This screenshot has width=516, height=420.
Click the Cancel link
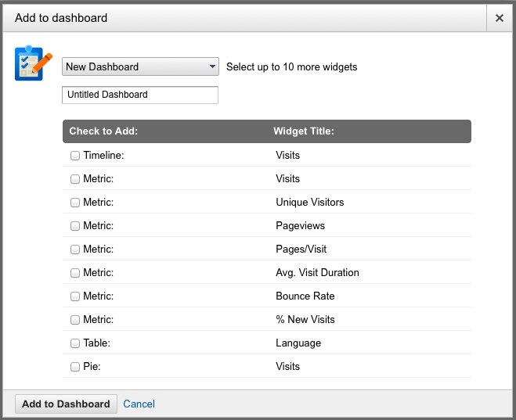point(139,404)
